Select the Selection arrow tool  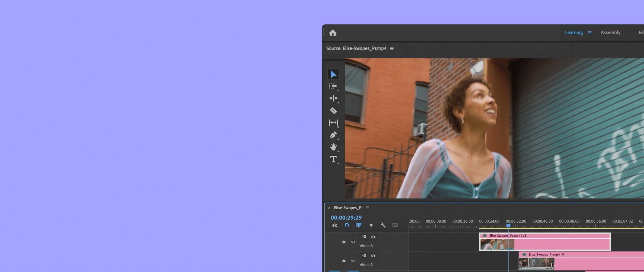[333, 74]
